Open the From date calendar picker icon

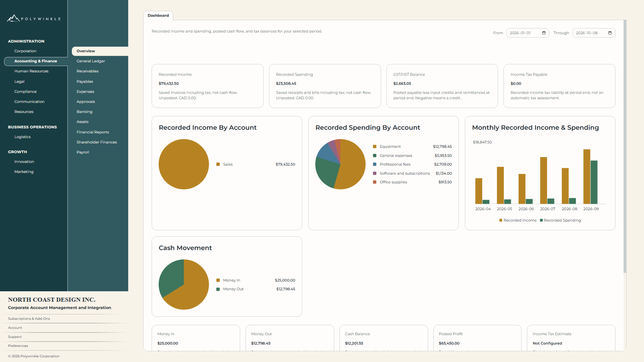(x=544, y=33)
